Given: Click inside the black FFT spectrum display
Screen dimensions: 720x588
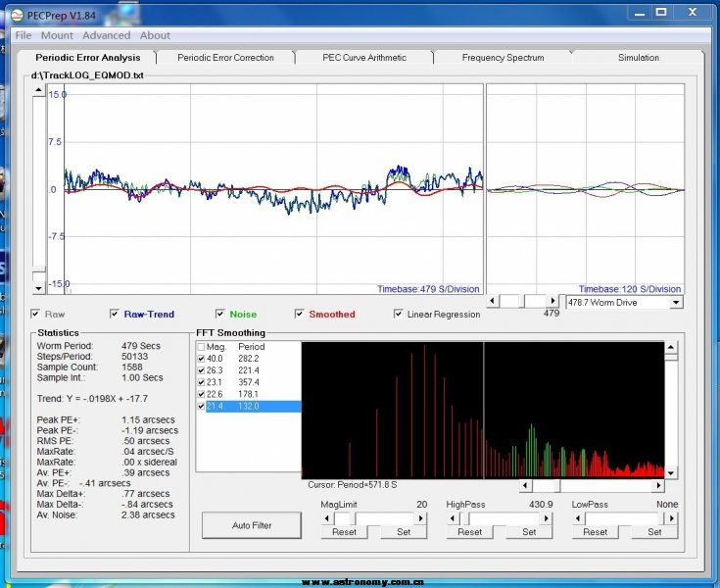Looking at the screenshot, I should tap(483, 410).
